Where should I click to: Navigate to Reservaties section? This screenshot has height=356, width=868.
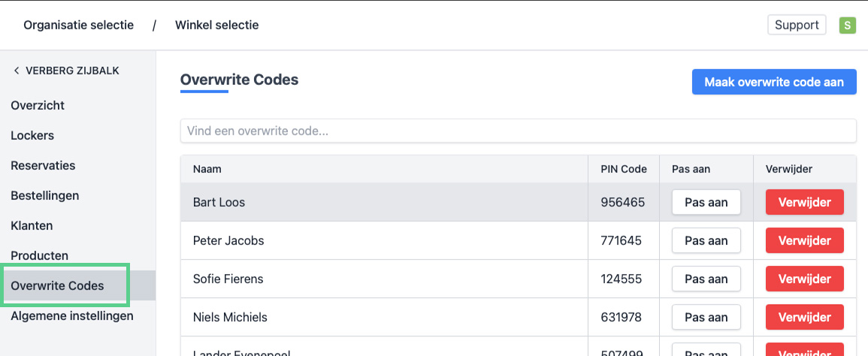click(x=43, y=165)
